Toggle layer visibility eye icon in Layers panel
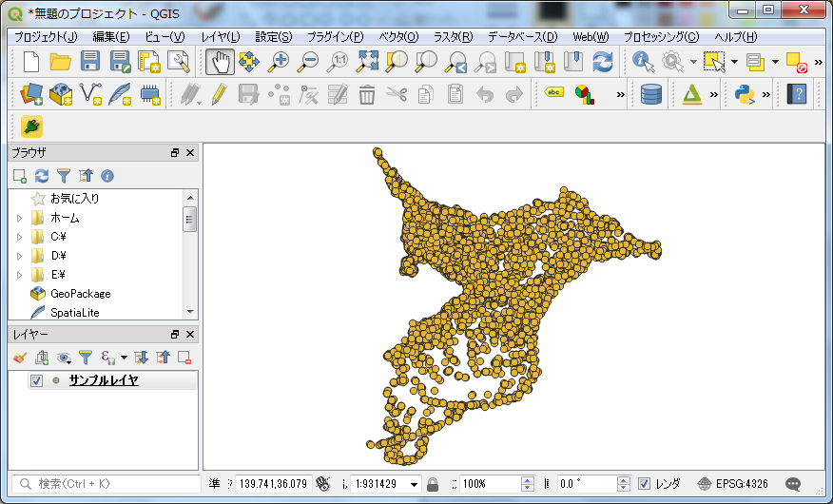The height and width of the screenshot is (504, 833). coord(64,358)
